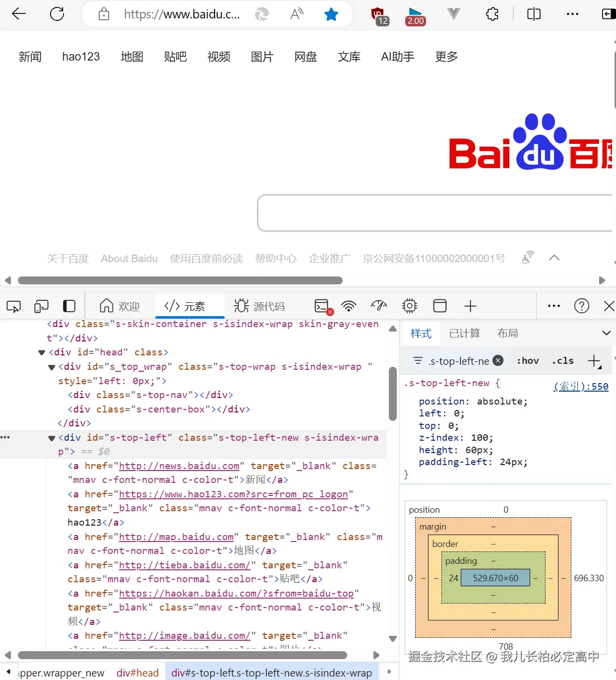Image resolution: width=616 pixels, height=680 pixels.
Task: Click the About Baidu footer link
Action: click(x=129, y=258)
